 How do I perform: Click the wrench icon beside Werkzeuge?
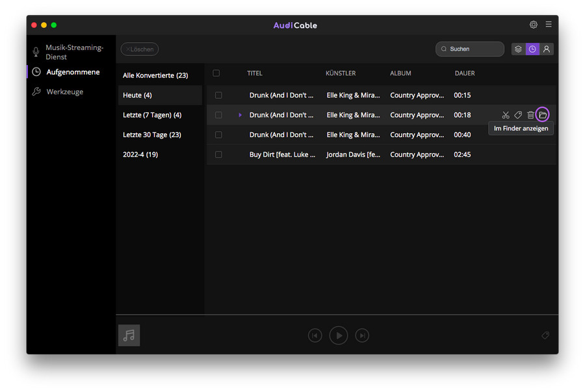[36, 92]
